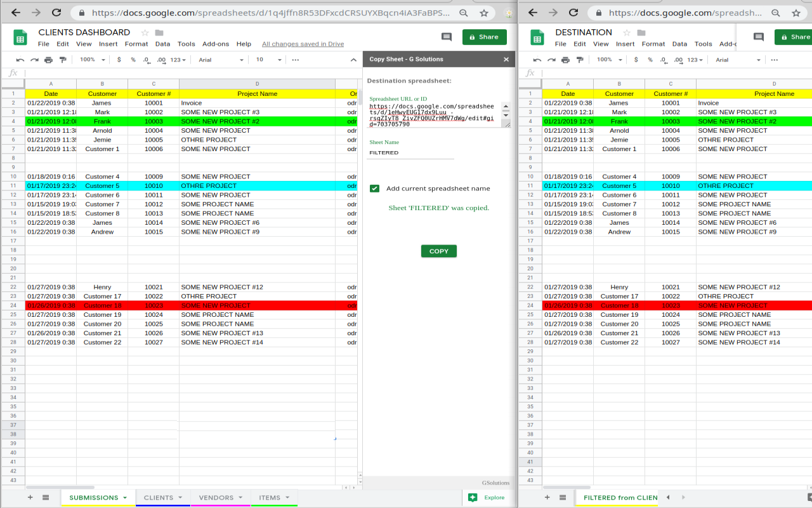Apply currency format in CLIENTS DASHBOARD
Viewport: 812px width, 508px height.
point(119,60)
